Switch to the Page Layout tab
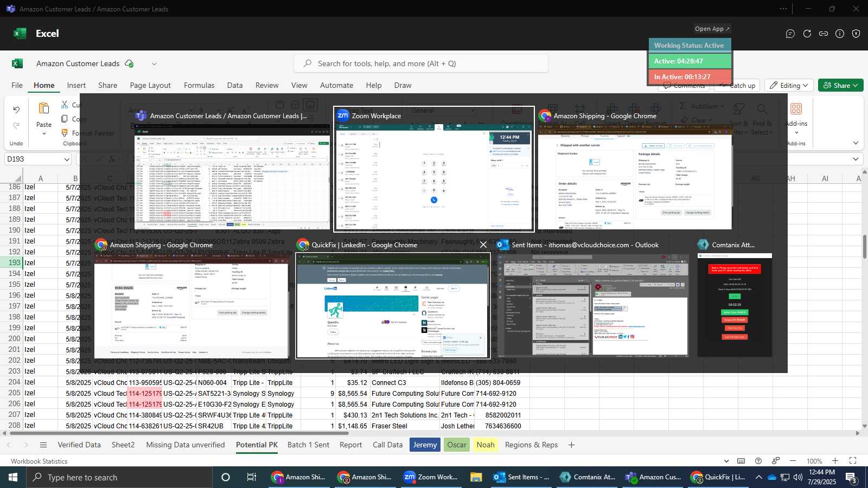This screenshot has height=488, width=868. (x=150, y=85)
